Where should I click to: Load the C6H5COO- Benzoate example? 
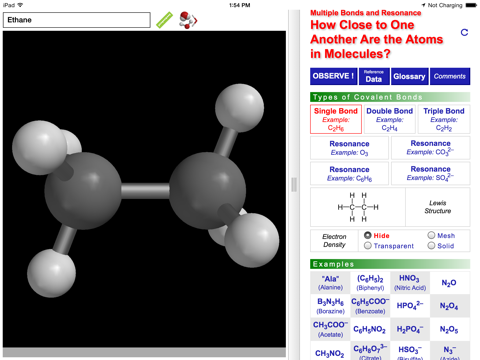pyautogui.click(x=370, y=306)
